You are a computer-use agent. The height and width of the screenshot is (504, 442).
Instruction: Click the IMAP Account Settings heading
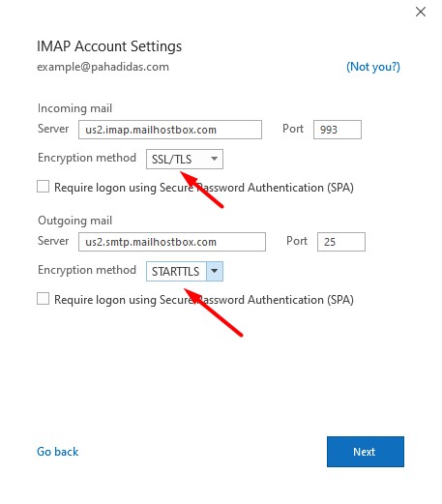click(x=109, y=46)
